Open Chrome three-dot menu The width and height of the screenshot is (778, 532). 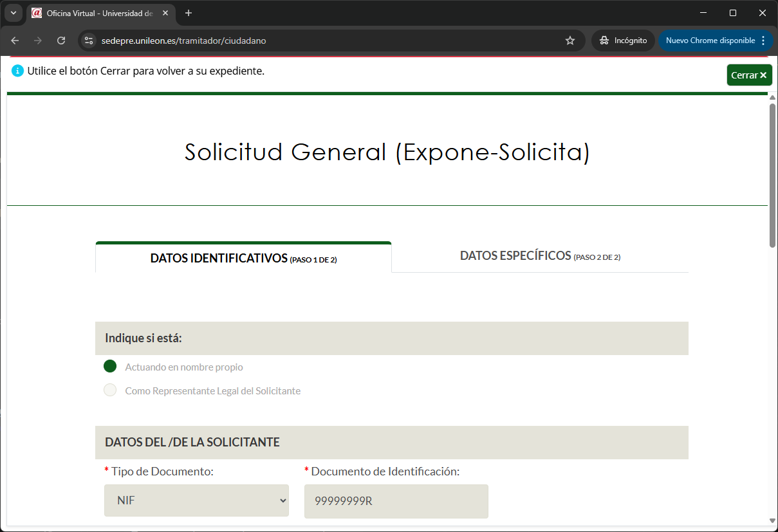(763, 41)
